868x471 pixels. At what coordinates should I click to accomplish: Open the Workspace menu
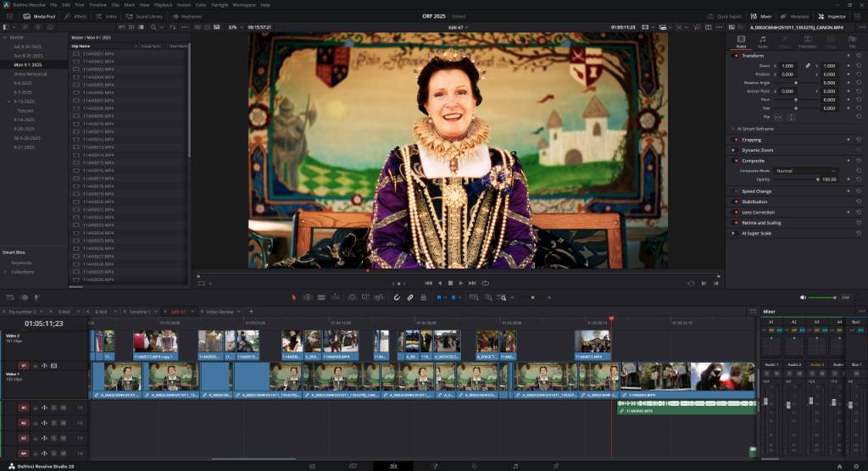pyautogui.click(x=244, y=5)
